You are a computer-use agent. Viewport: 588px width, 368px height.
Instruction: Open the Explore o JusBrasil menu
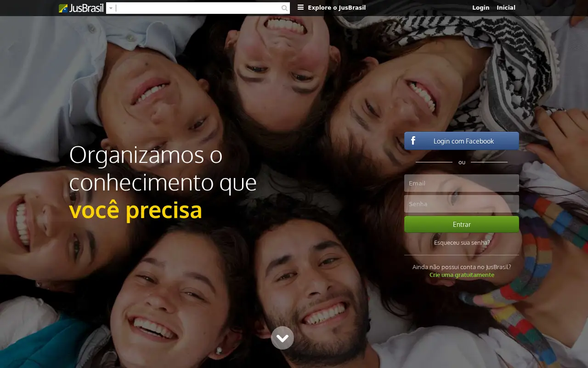(332, 7)
